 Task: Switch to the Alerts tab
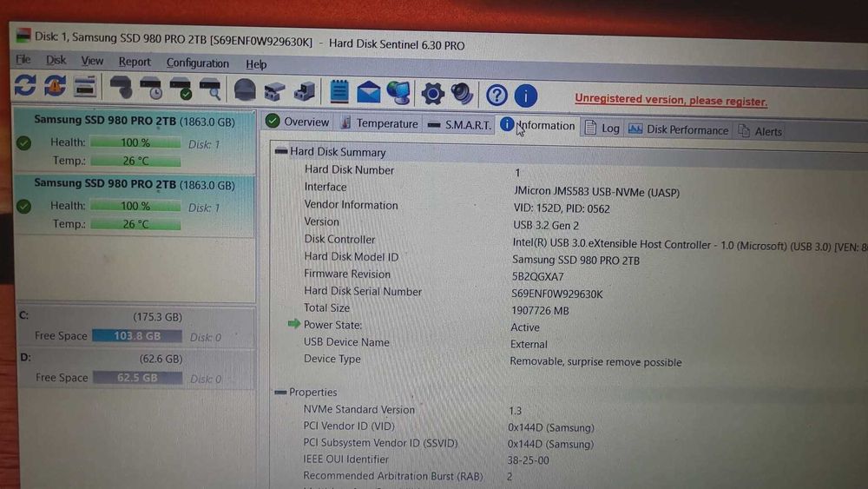760,131
